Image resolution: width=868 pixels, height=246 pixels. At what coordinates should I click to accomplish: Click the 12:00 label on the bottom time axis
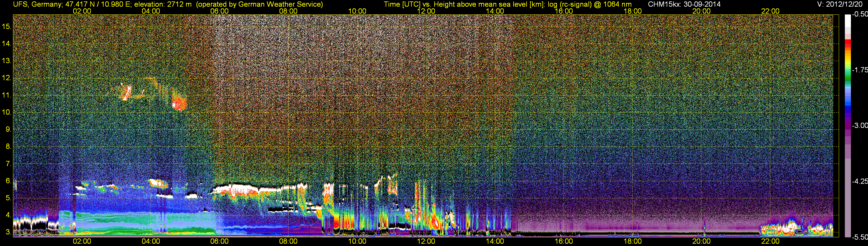(426, 241)
